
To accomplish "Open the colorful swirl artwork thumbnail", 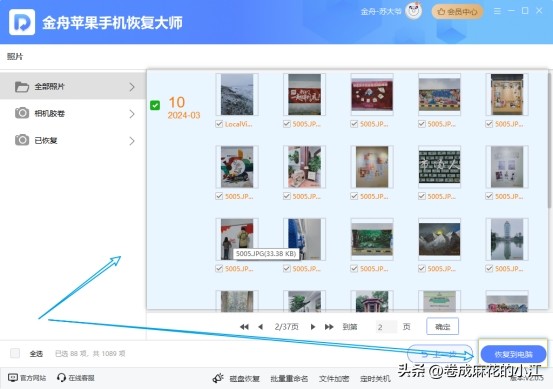I will [237, 166].
